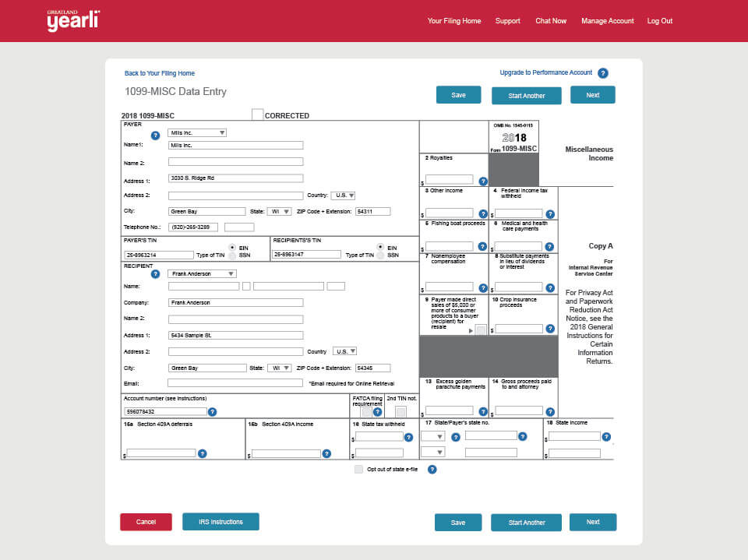Click the recipient Email input field
The width and height of the screenshot is (748, 560).
tap(235, 383)
